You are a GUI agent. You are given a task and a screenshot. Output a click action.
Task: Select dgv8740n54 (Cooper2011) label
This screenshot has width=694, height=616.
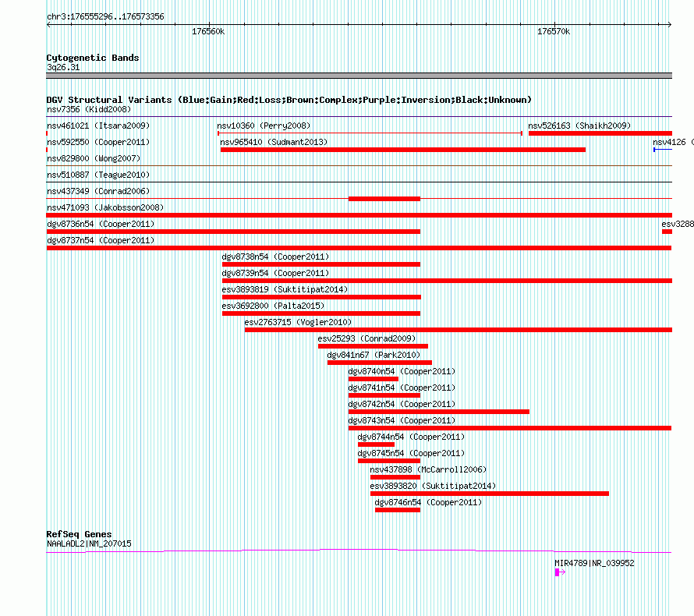point(402,371)
